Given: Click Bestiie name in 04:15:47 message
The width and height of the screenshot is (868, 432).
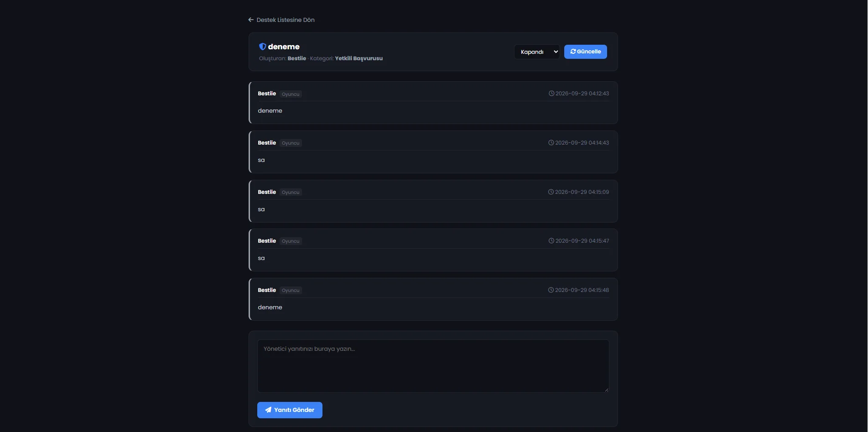Looking at the screenshot, I should point(267,241).
